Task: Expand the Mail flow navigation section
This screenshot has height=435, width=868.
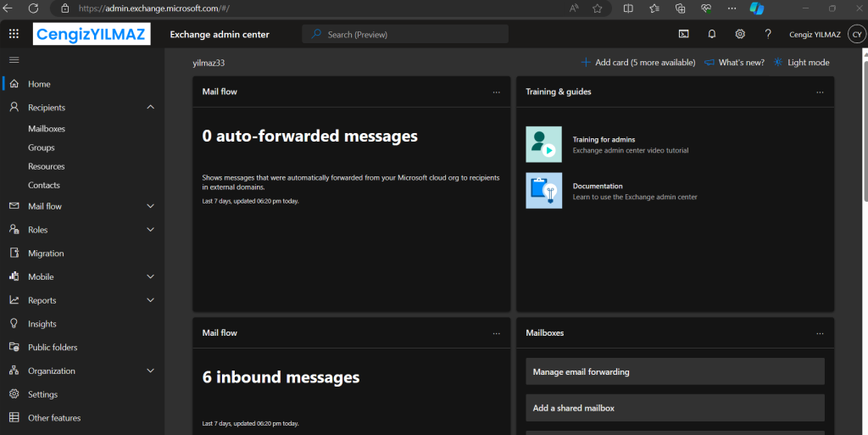Action: 150,206
